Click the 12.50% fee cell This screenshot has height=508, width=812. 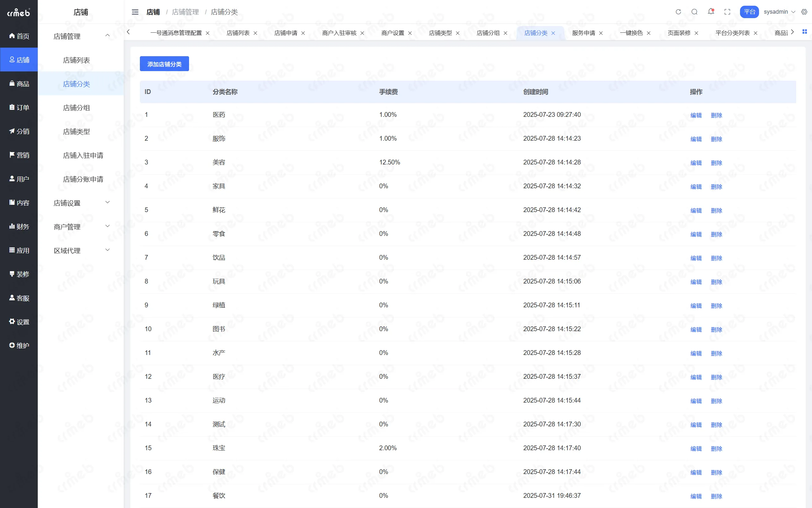[390, 162]
